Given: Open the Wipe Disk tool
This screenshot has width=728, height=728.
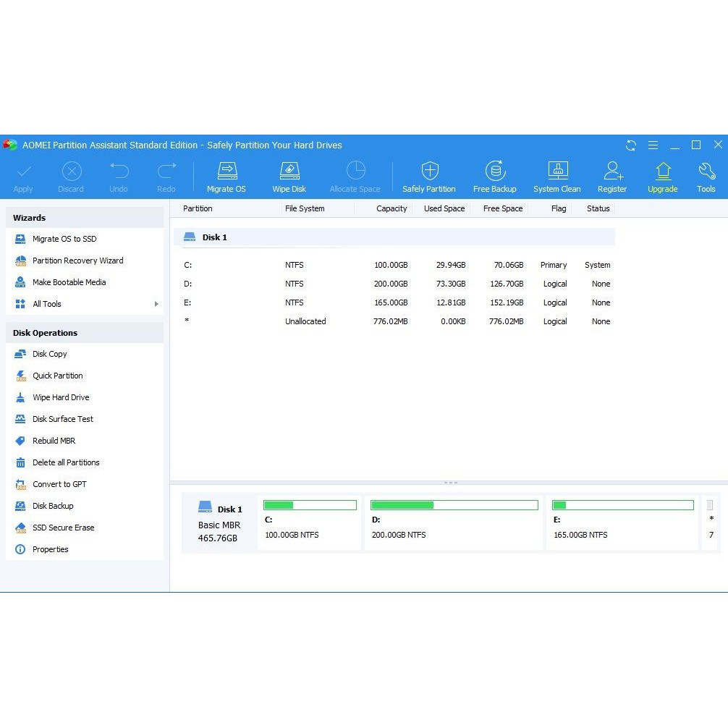Looking at the screenshot, I should [289, 175].
